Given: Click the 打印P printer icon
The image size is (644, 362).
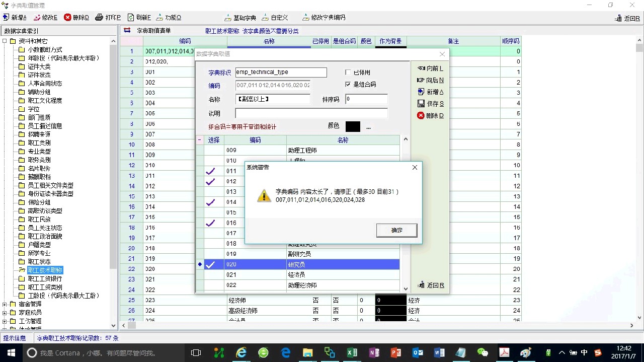Looking at the screenshot, I should coord(99,17).
